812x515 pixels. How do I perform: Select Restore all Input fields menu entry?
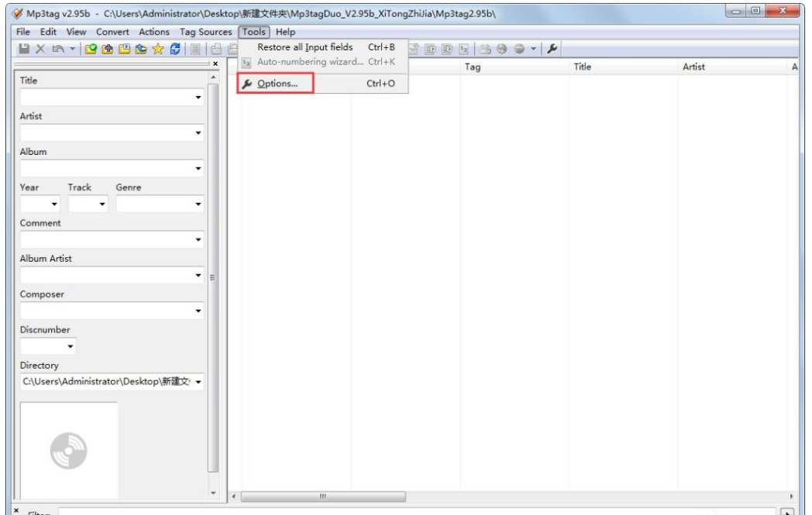click(322, 47)
